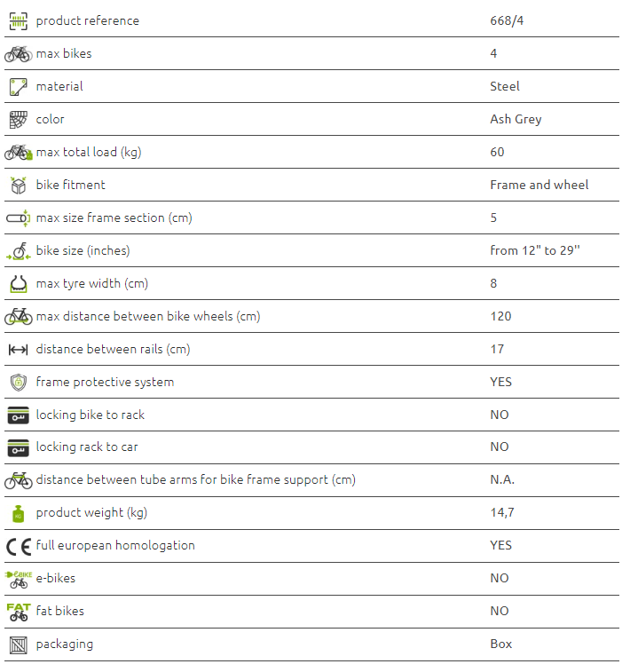The height and width of the screenshot is (672, 630).
Task: Click the locking bike to rack icon
Action: tap(18, 415)
